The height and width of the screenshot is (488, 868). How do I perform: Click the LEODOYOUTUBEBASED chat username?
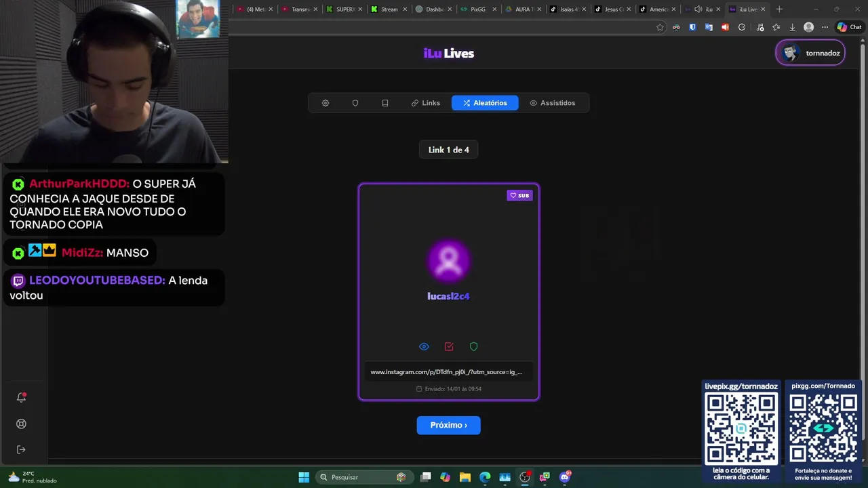point(97,281)
